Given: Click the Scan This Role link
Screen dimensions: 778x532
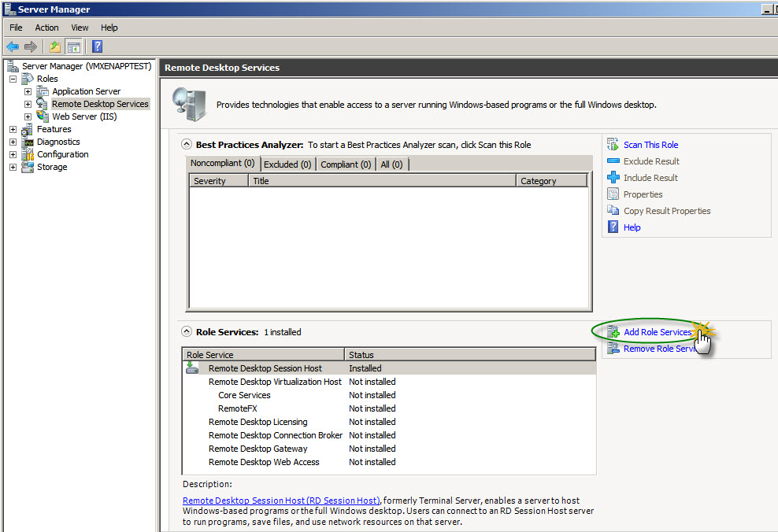Looking at the screenshot, I should (650, 145).
